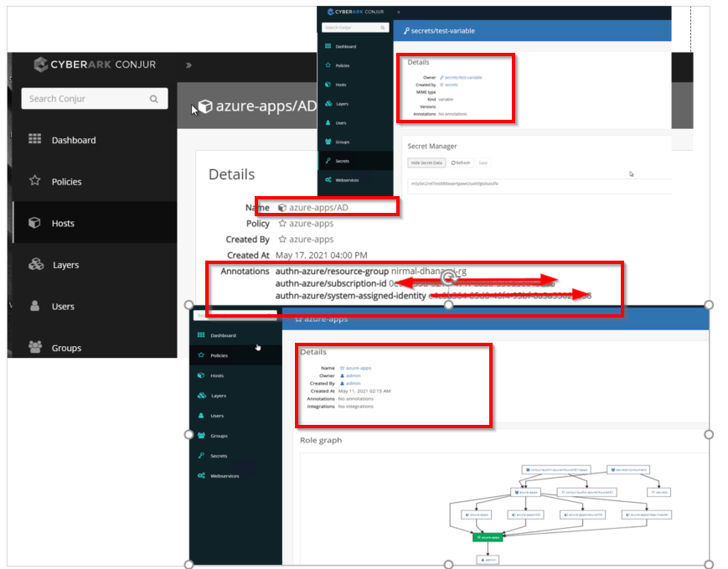Image resolution: width=728 pixels, height=569 pixels.
Task: Select the 'May 11, 2021 02:15 AM' created date
Action: coord(364,391)
